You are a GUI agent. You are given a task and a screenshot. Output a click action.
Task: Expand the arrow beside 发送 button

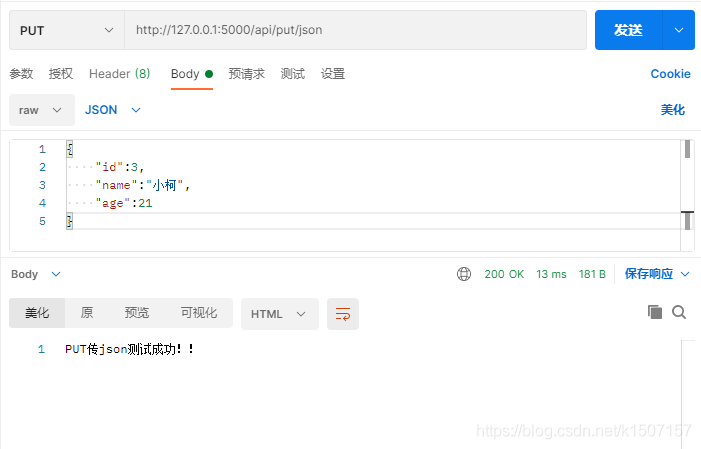coord(680,30)
